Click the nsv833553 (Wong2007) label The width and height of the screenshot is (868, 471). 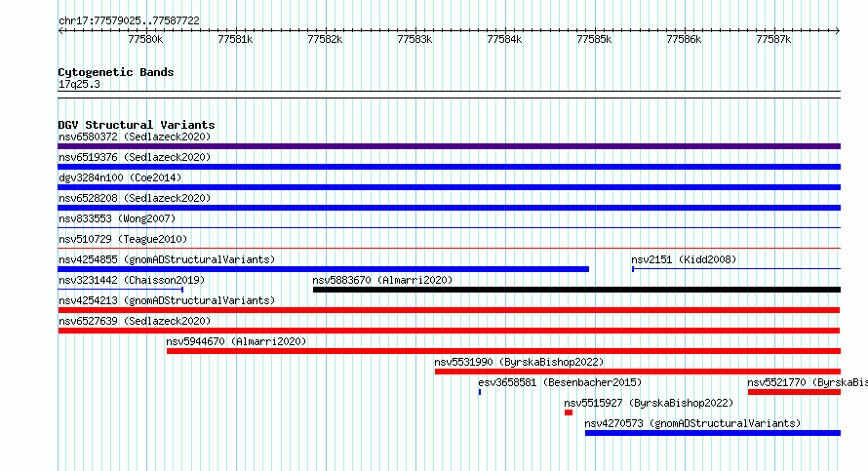coord(117,218)
